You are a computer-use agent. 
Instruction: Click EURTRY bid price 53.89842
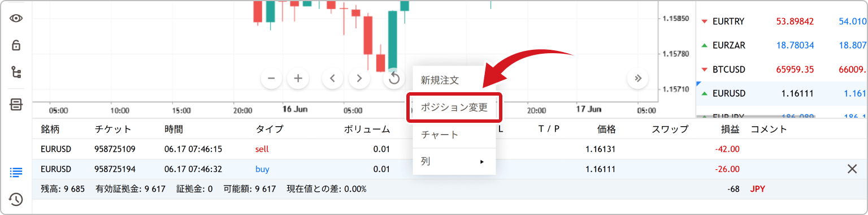(795, 21)
